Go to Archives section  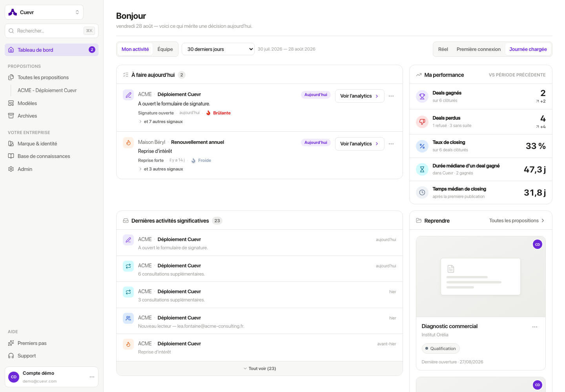(51, 116)
